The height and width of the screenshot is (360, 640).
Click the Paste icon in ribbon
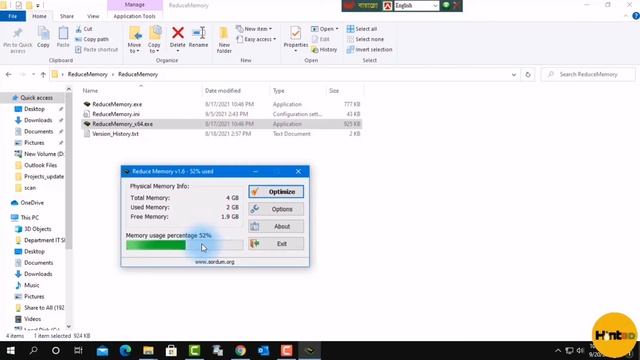pos(63,37)
